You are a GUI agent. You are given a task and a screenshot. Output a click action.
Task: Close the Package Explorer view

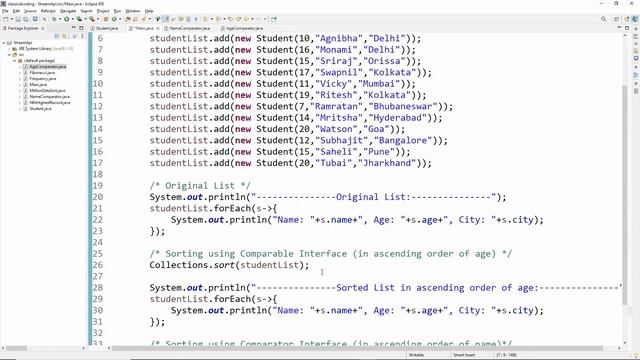[42, 28]
